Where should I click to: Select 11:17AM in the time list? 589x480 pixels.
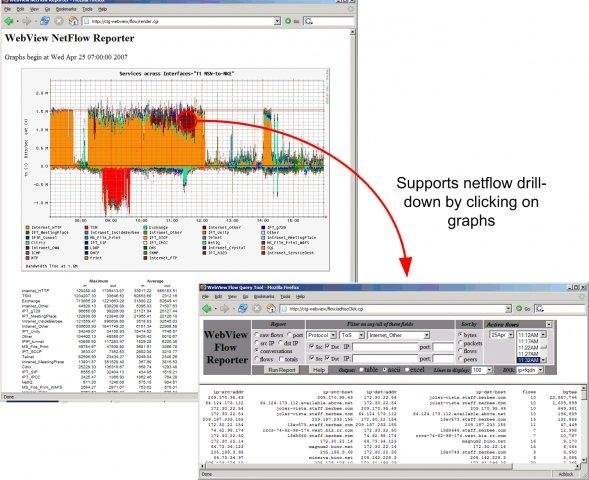(x=528, y=341)
